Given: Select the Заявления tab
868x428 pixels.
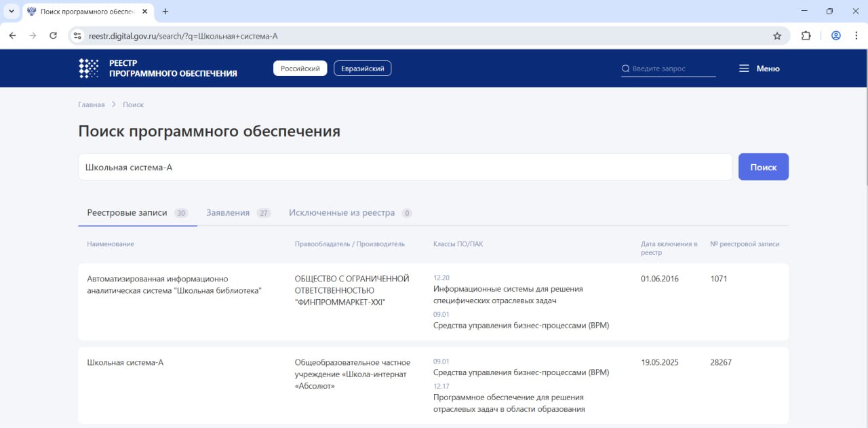Looking at the screenshot, I should click(228, 213).
